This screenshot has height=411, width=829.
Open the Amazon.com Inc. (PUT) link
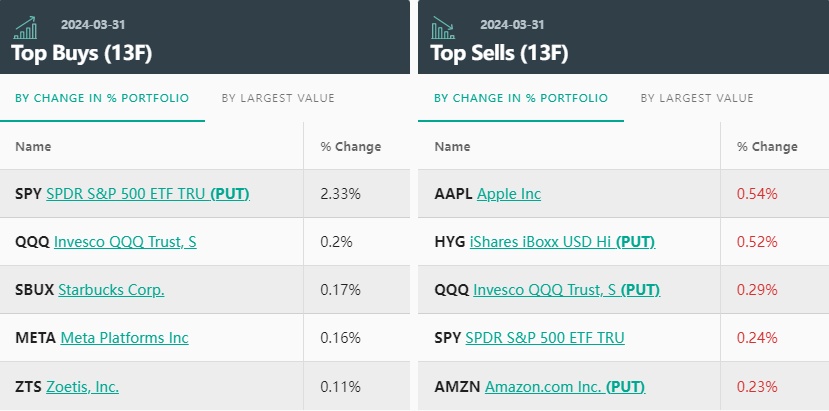565,386
